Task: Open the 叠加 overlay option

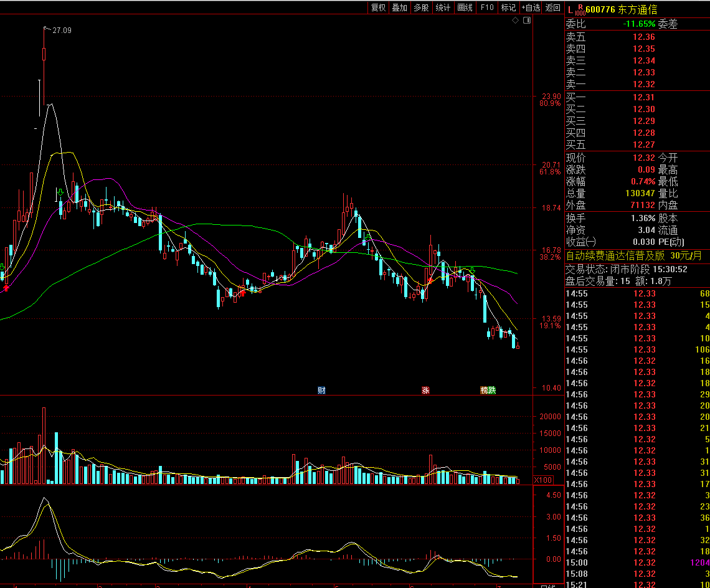Action: [399, 7]
